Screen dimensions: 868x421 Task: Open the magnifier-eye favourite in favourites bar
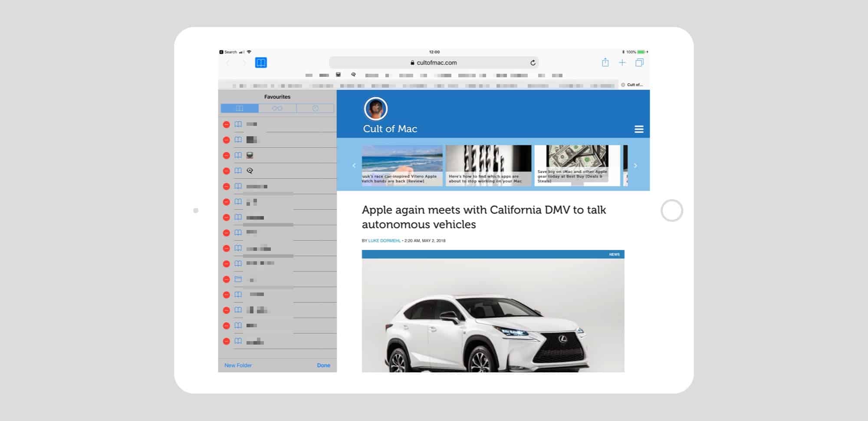click(353, 75)
